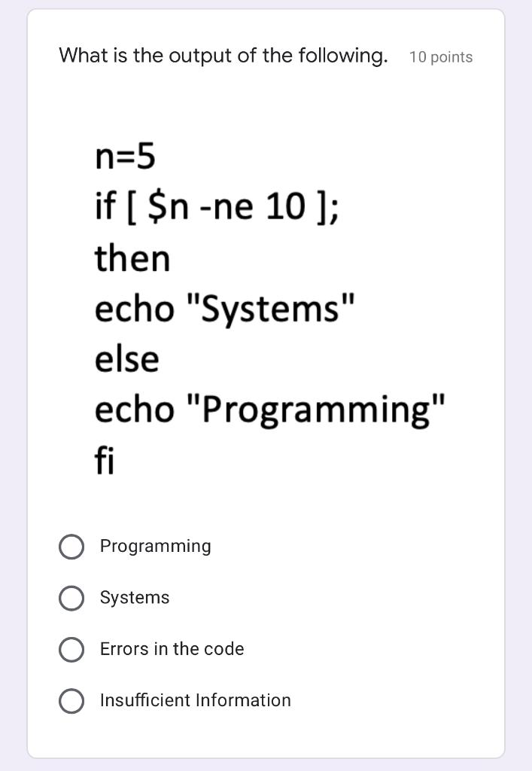The image size is (532, 771).
Task: Click the echo Programming line in code
Action: [x=271, y=408]
